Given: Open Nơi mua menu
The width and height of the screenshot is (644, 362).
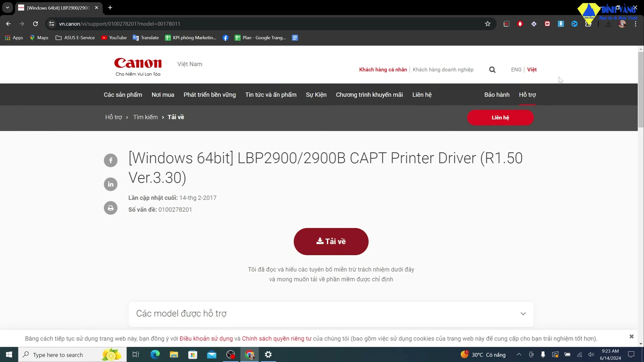Looking at the screenshot, I should 163,95.
